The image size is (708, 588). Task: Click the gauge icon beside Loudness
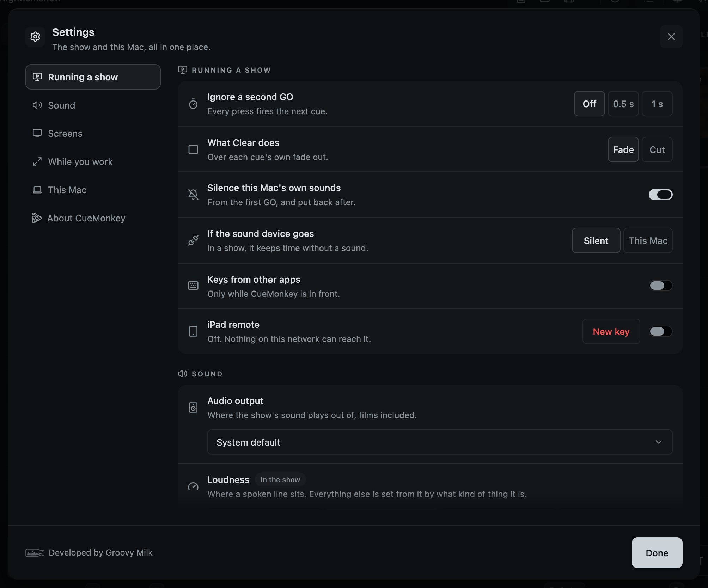click(x=193, y=486)
